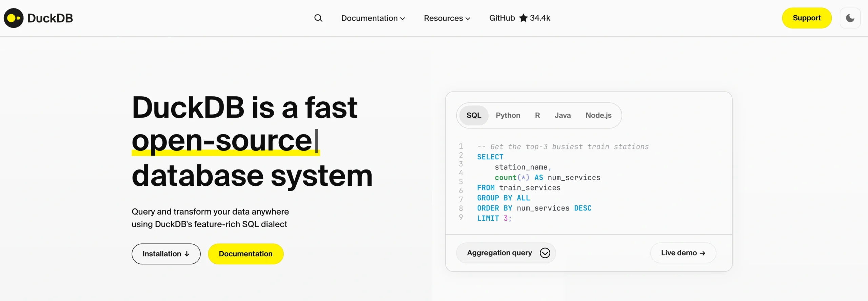Open the Aggregation query example selector
Screen dimensions: 868x301
coord(499,253)
